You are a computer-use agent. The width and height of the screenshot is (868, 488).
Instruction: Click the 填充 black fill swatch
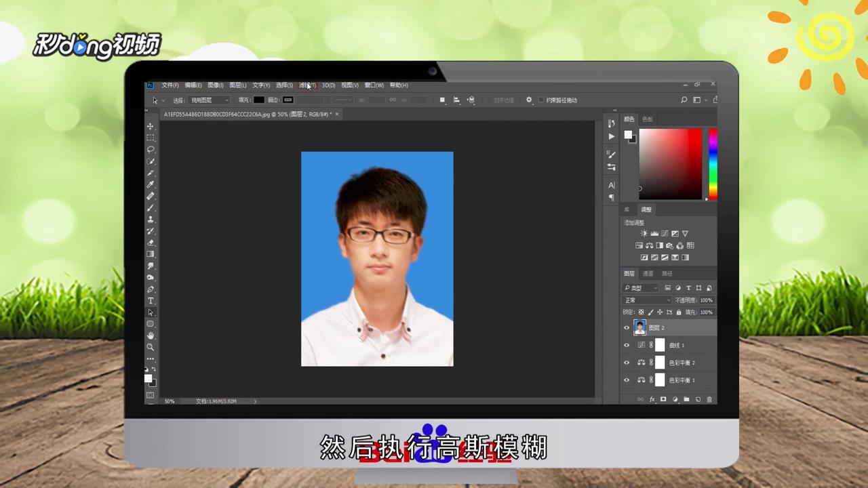259,100
